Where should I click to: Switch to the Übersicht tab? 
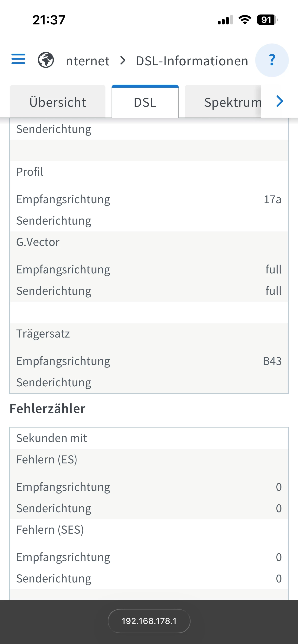point(58,102)
